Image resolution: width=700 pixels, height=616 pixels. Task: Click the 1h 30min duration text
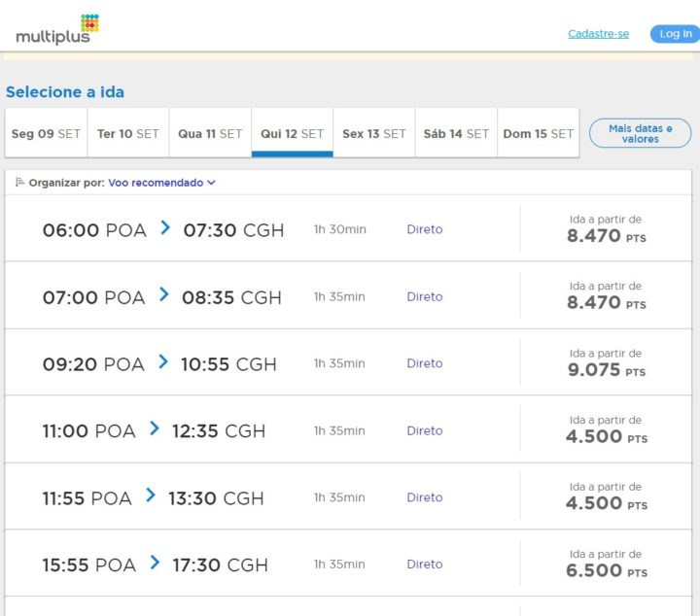(339, 229)
